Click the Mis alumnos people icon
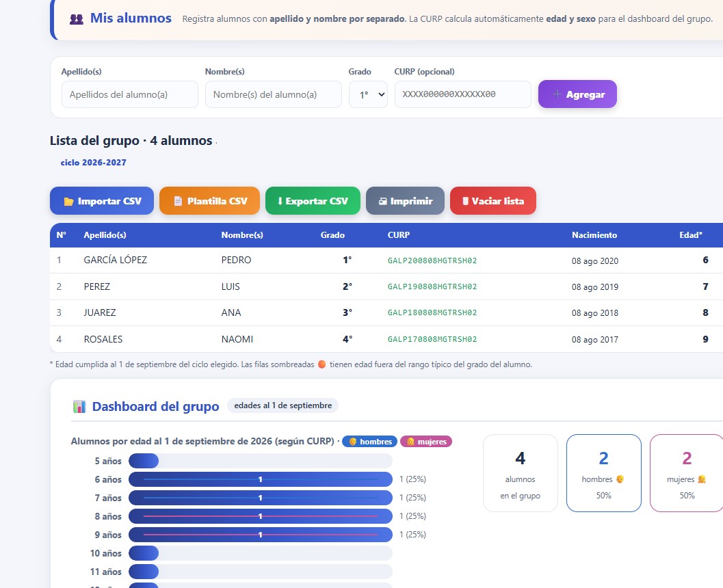The width and height of the screenshot is (723, 588). (77, 19)
